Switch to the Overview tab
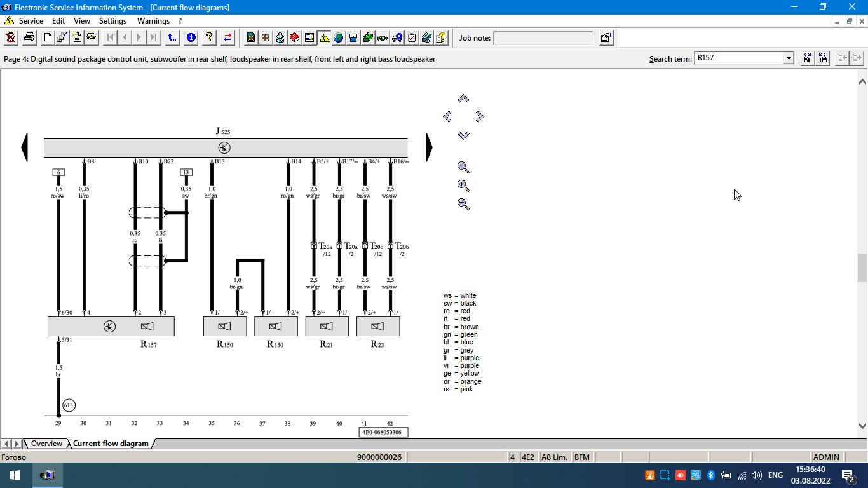 [x=46, y=444]
